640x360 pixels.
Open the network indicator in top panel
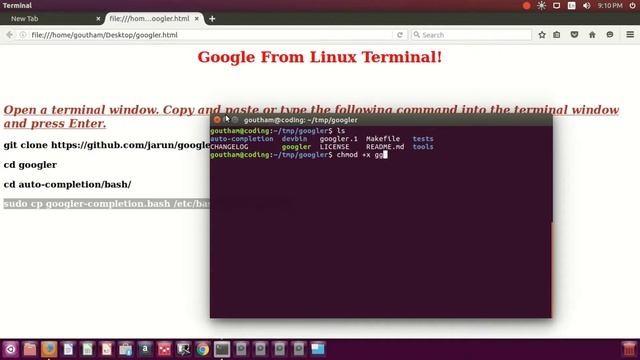click(556, 6)
